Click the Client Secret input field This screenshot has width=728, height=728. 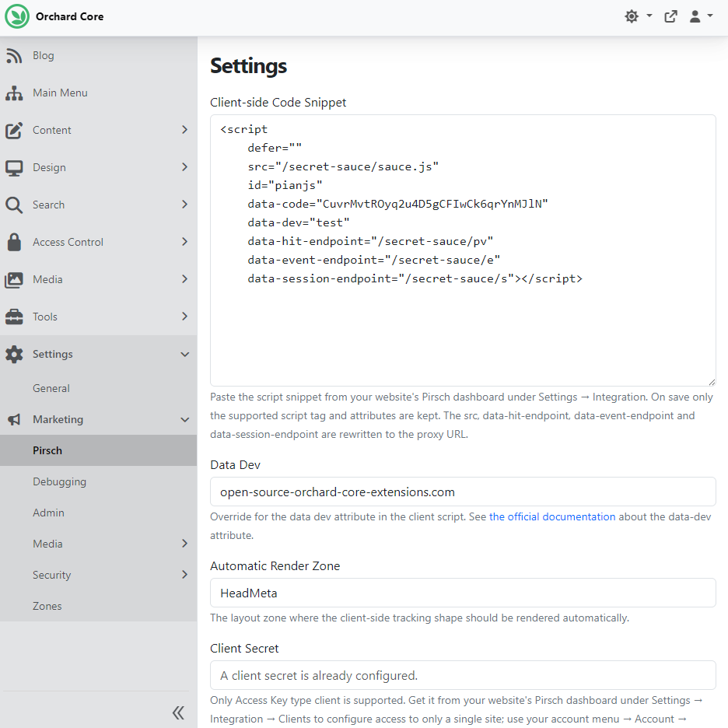point(463,676)
